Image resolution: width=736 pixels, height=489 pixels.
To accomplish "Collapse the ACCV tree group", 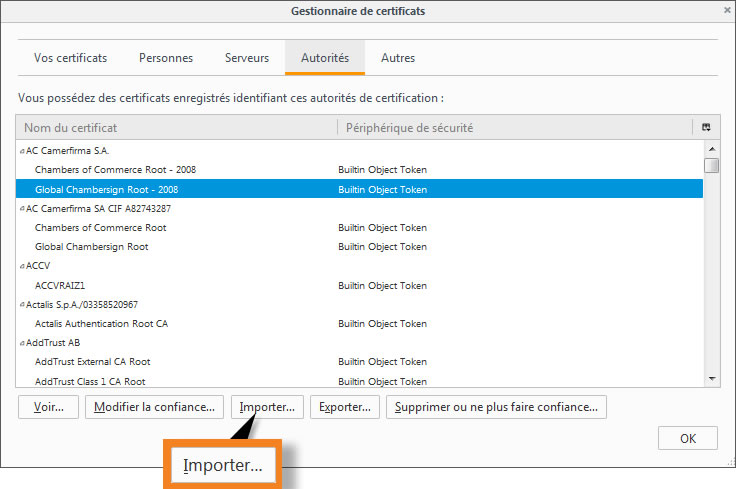I will (x=22, y=267).
